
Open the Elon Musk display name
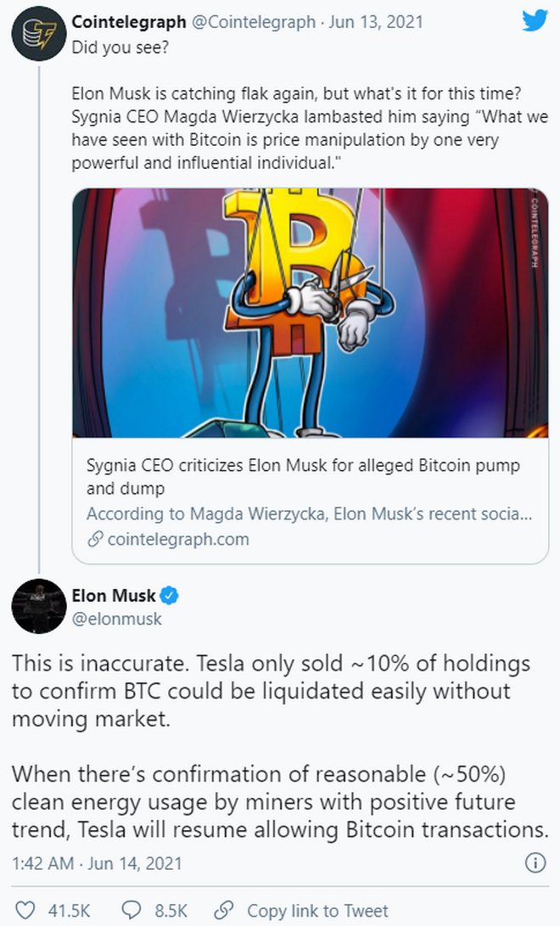pos(114,596)
